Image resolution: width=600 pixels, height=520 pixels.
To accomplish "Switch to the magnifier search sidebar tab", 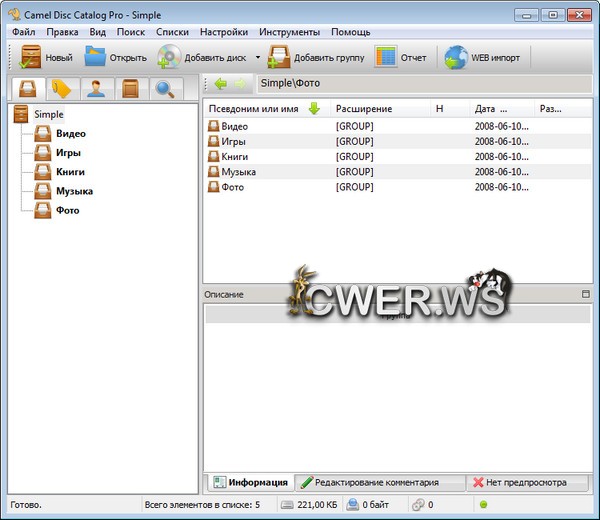I will 165,89.
